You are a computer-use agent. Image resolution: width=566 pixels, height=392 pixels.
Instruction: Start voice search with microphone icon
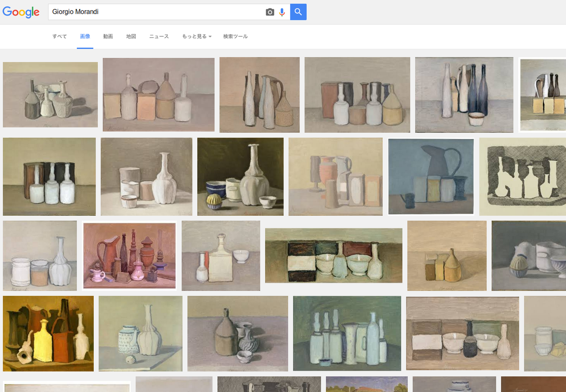coord(282,12)
